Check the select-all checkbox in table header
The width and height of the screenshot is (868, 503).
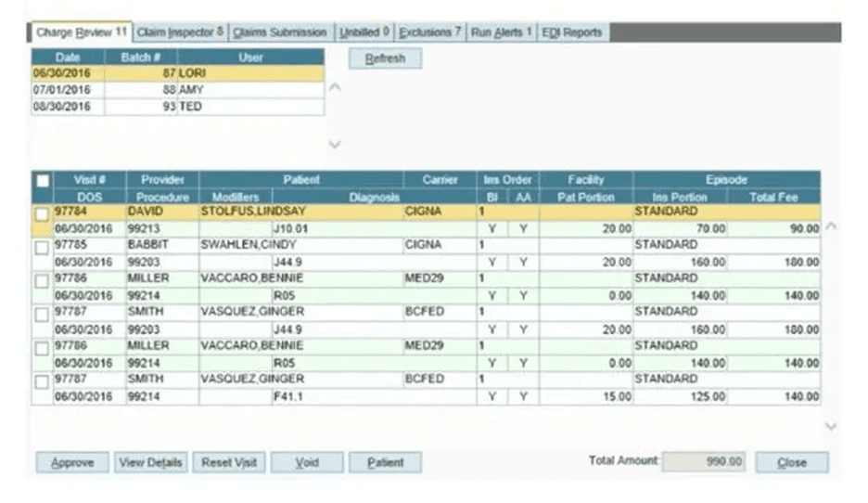coord(43,180)
